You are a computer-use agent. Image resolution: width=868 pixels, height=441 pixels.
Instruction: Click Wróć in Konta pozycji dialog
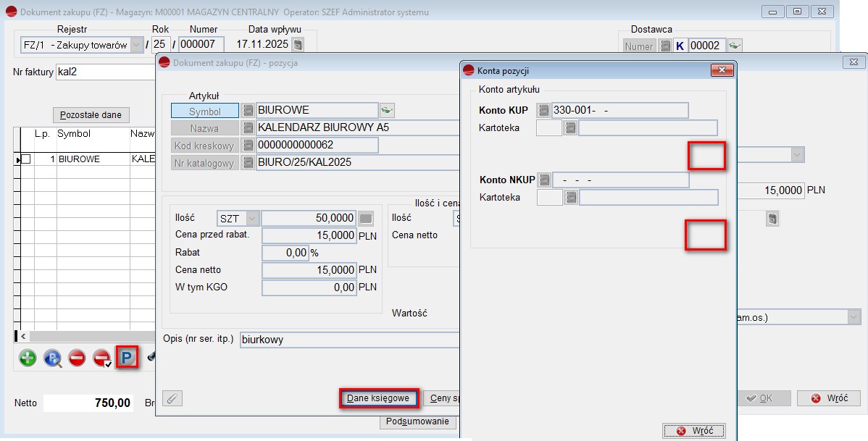click(x=693, y=431)
